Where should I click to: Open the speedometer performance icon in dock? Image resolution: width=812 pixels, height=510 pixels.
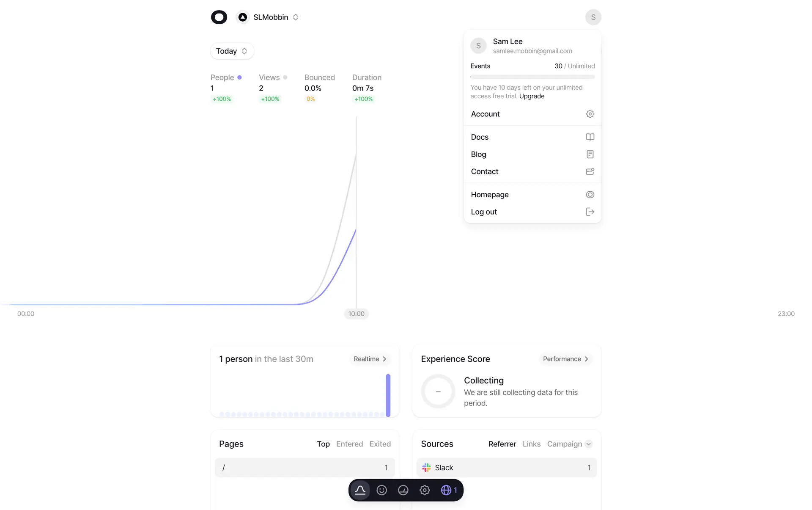tap(403, 490)
